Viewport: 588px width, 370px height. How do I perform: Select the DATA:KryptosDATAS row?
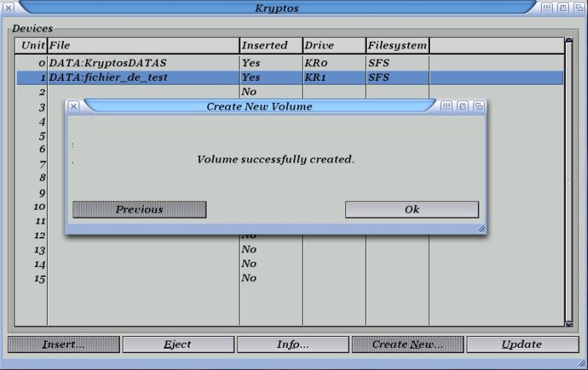click(x=290, y=63)
